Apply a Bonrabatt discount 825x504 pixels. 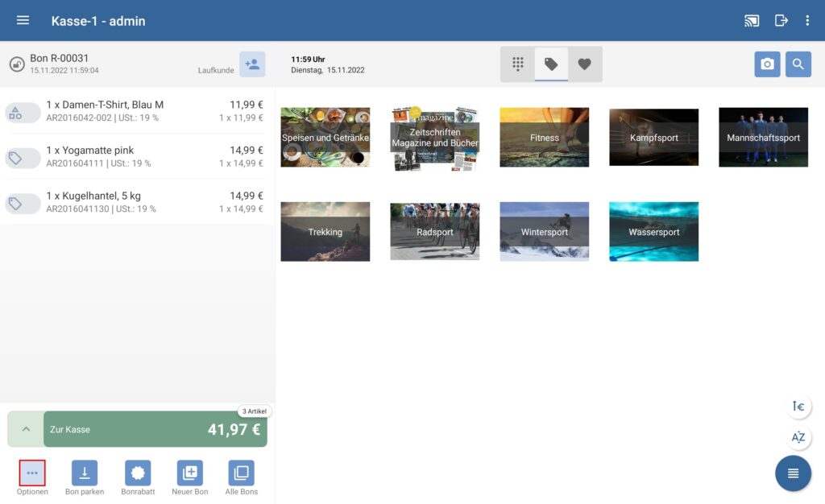pos(137,473)
